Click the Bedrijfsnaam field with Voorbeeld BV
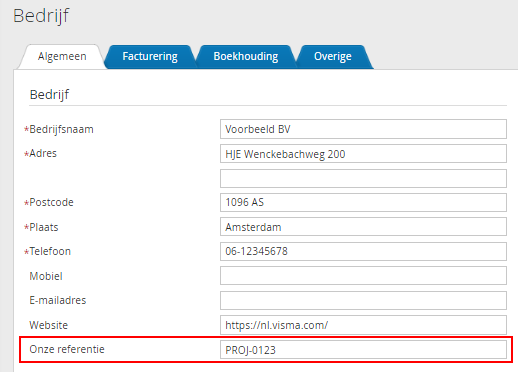This screenshot has width=518, height=372. [x=363, y=129]
